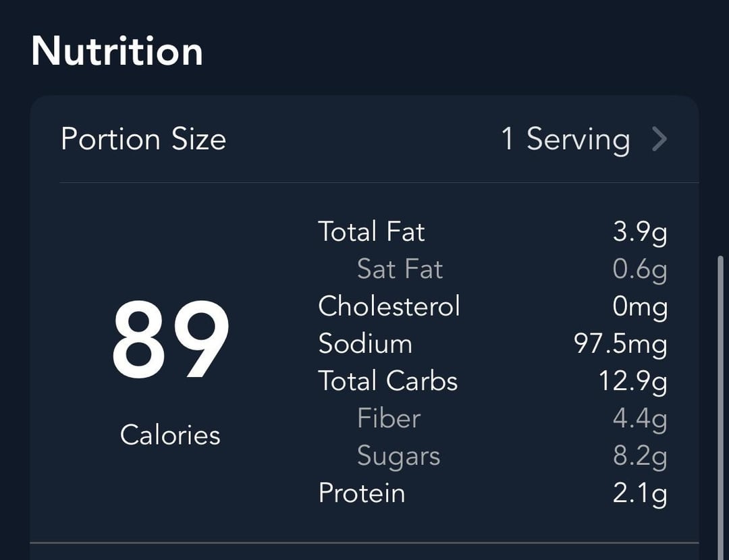This screenshot has width=729, height=560.
Task: Tap the Protein row label
Action: 362,493
